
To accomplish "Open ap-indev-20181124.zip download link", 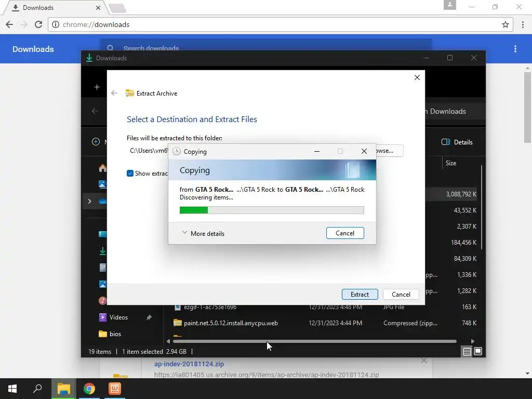I will point(189,364).
